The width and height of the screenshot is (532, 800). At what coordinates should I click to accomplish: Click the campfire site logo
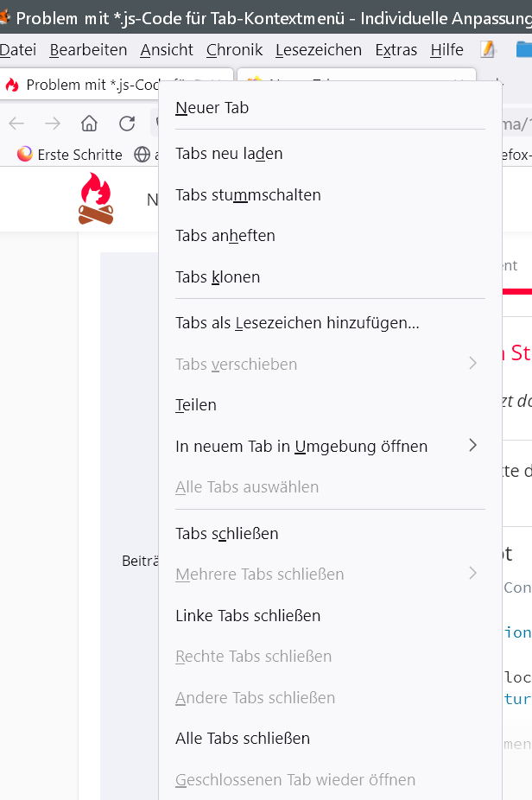pos(96,199)
